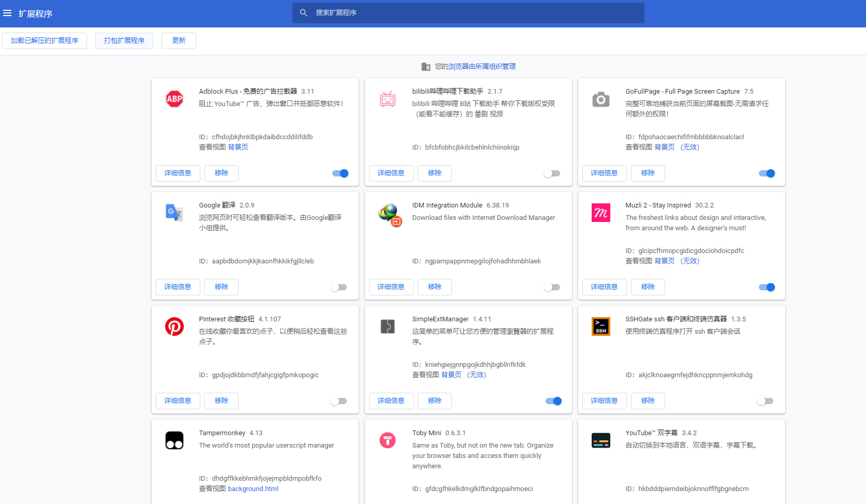Open Tampermonkey background.html link
Screen dimensions: 866x504
253,488
